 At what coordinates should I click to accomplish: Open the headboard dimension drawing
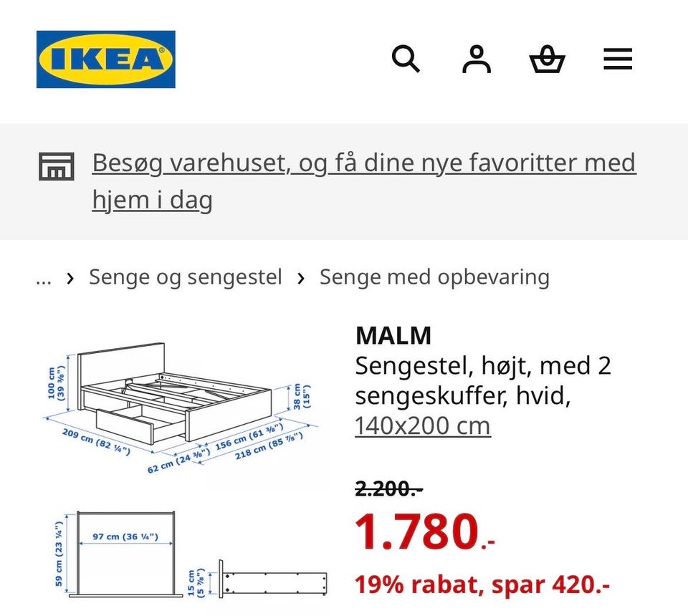[x=120, y=553]
